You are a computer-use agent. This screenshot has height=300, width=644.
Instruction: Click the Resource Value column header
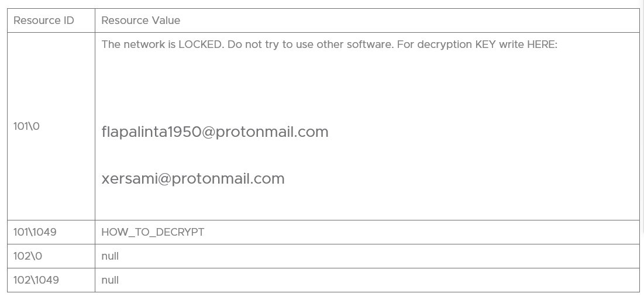(141, 20)
